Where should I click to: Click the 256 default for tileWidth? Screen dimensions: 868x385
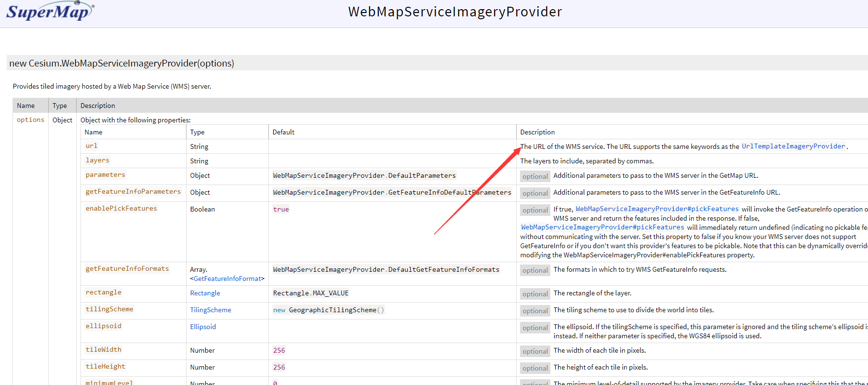point(279,351)
